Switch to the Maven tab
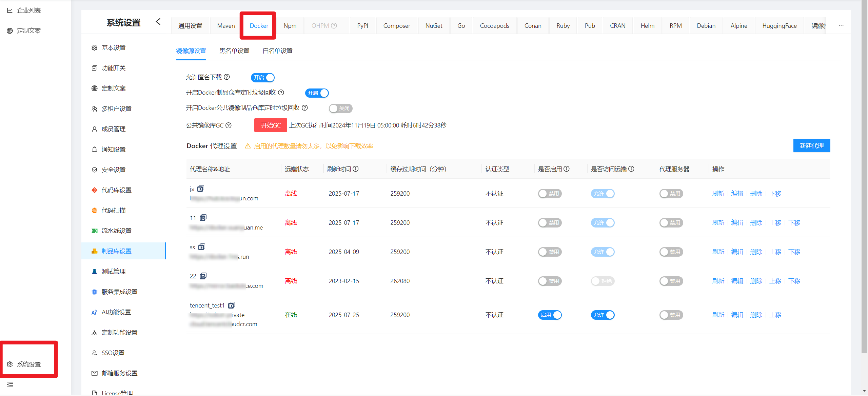868x396 pixels. point(225,25)
